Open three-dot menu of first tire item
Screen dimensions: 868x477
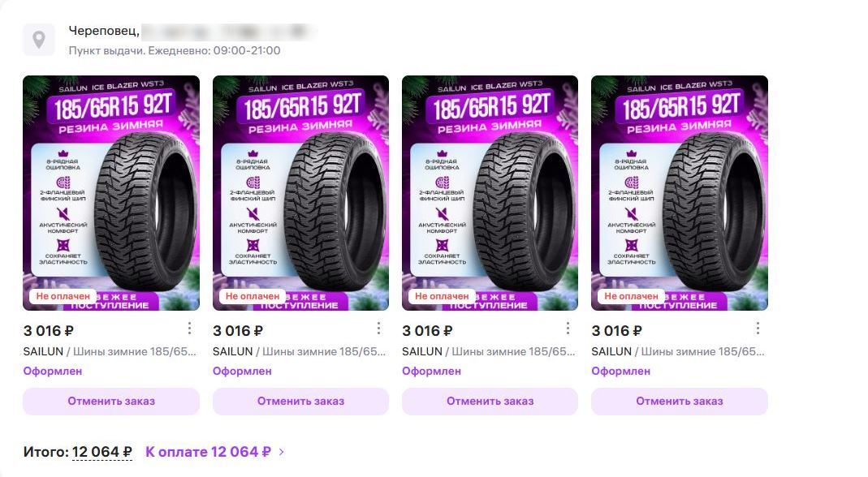189,329
